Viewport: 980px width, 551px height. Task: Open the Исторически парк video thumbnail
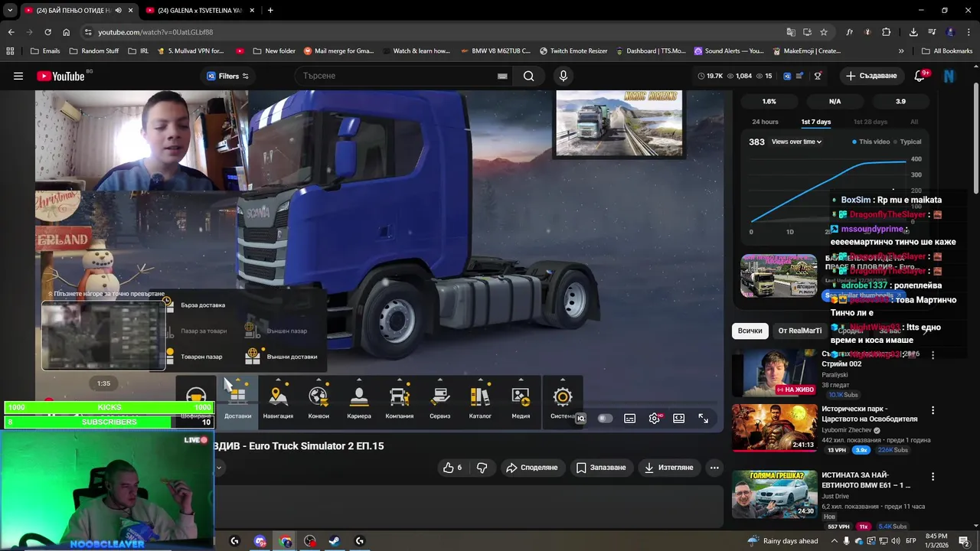pos(774,429)
